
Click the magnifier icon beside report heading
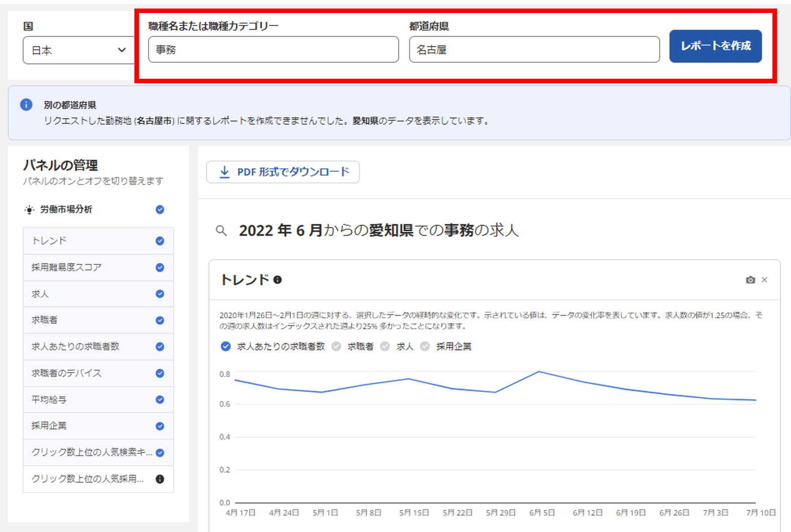pyautogui.click(x=221, y=231)
